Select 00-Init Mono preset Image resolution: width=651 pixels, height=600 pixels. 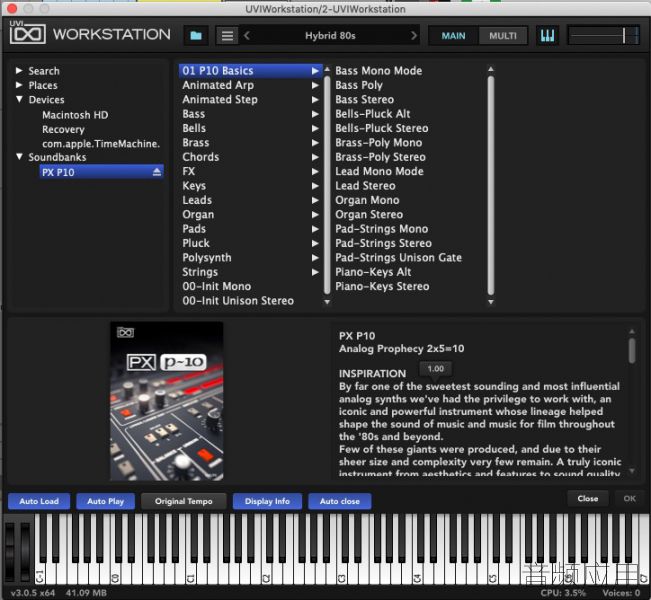(x=217, y=287)
